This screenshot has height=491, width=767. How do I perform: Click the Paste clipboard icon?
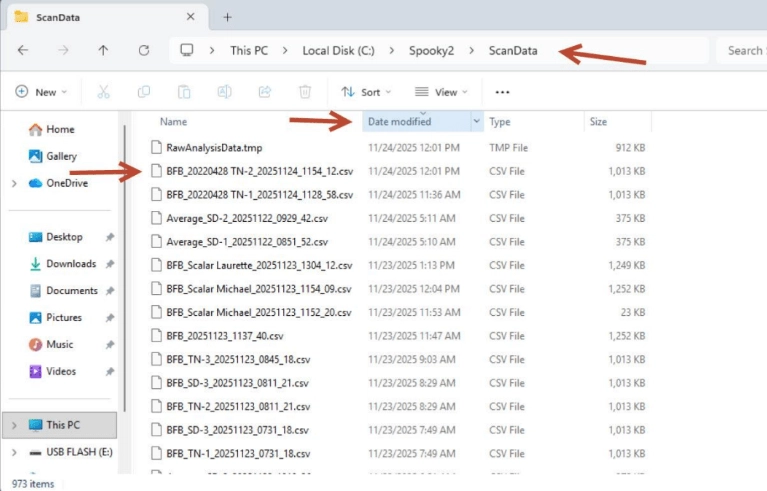click(x=184, y=92)
